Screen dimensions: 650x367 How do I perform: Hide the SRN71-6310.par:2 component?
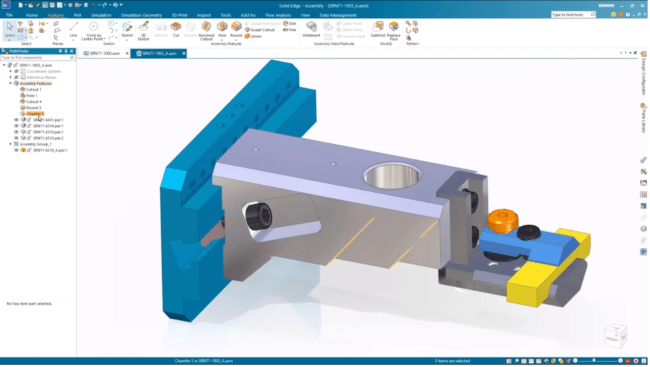(17, 138)
